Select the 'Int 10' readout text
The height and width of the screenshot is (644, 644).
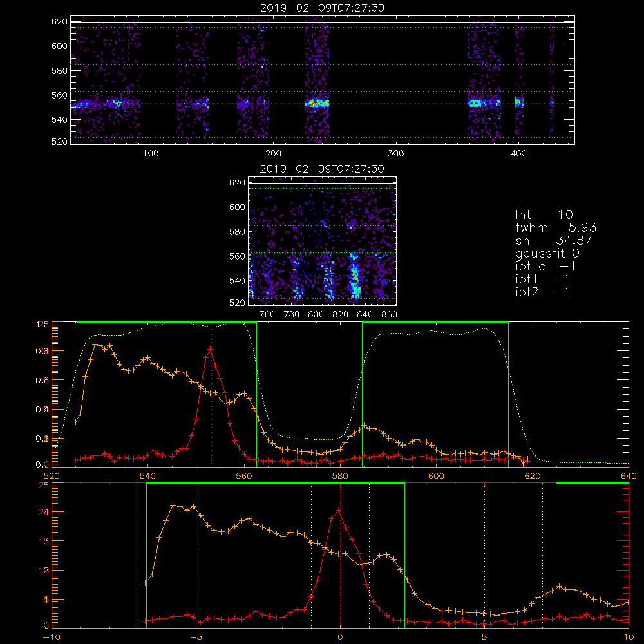(544, 215)
